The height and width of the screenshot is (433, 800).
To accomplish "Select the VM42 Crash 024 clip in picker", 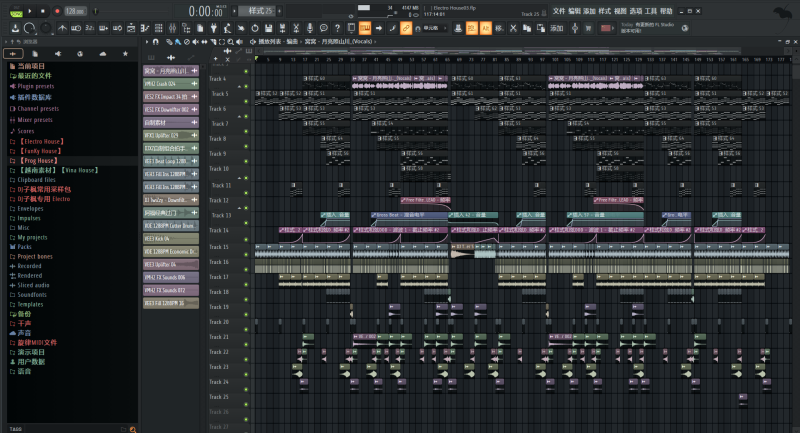I will (170, 84).
